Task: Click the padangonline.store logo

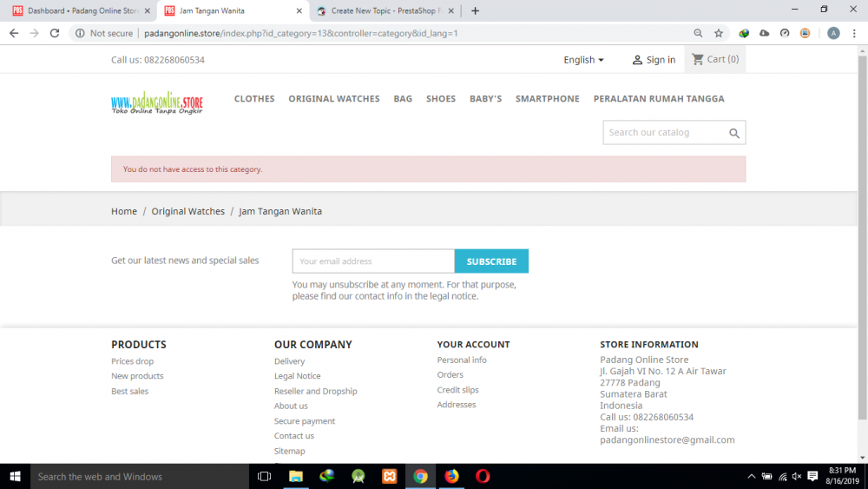Action: pyautogui.click(x=157, y=103)
